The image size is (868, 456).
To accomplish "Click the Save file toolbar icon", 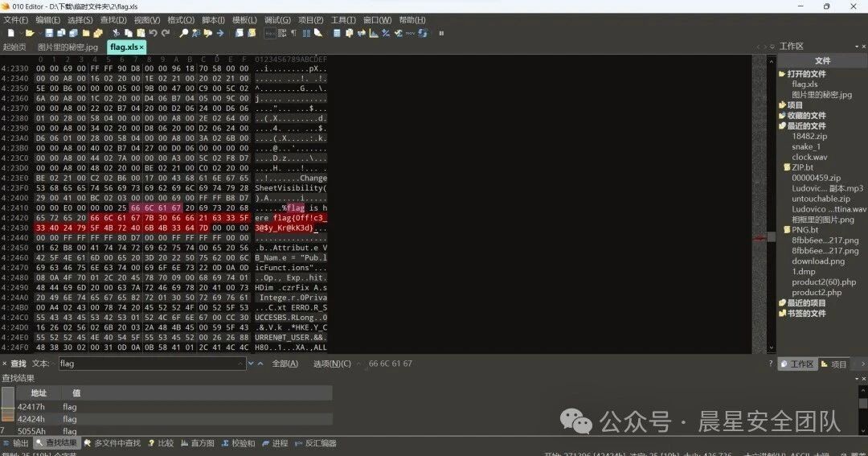I will coord(49,33).
